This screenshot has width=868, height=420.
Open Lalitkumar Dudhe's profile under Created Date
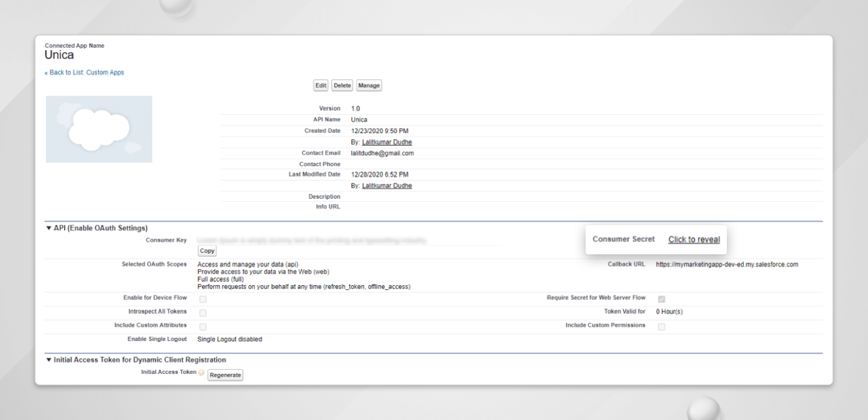(x=387, y=142)
